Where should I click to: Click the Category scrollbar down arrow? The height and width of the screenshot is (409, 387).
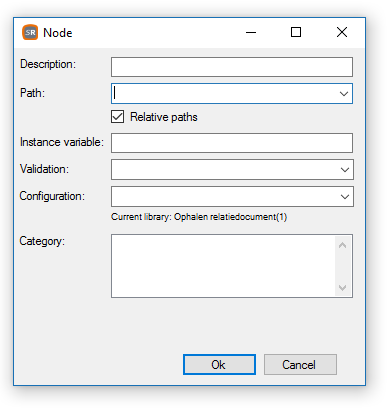point(342,287)
